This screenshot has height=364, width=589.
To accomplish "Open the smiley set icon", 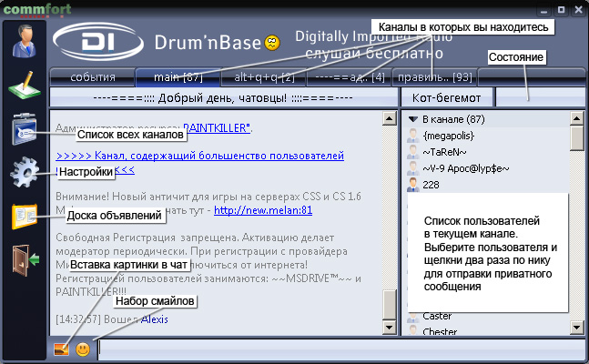I will 83,349.
